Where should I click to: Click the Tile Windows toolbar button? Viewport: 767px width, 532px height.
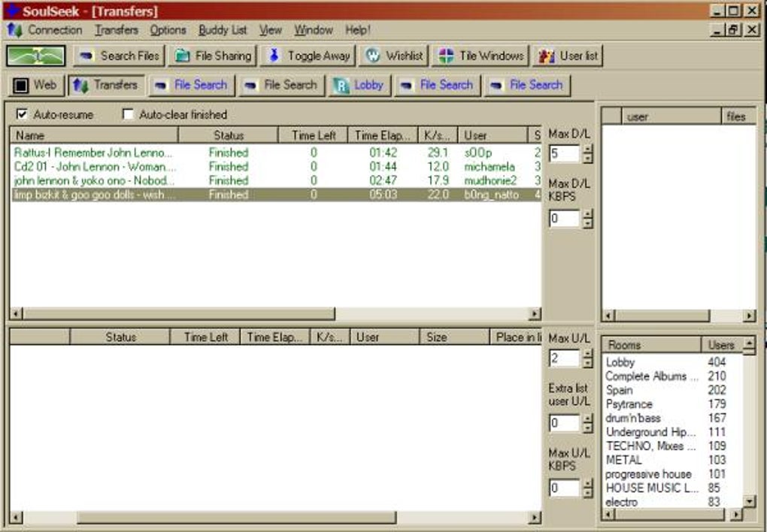coord(481,56)
